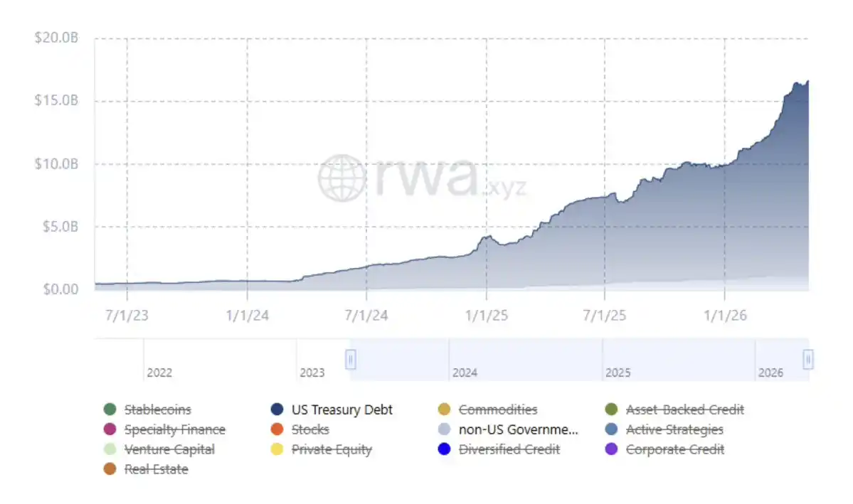The width and height of the screenshot is (853, 504).
Task: Click the Stocks orange legend dot
Action: (277, 429)
